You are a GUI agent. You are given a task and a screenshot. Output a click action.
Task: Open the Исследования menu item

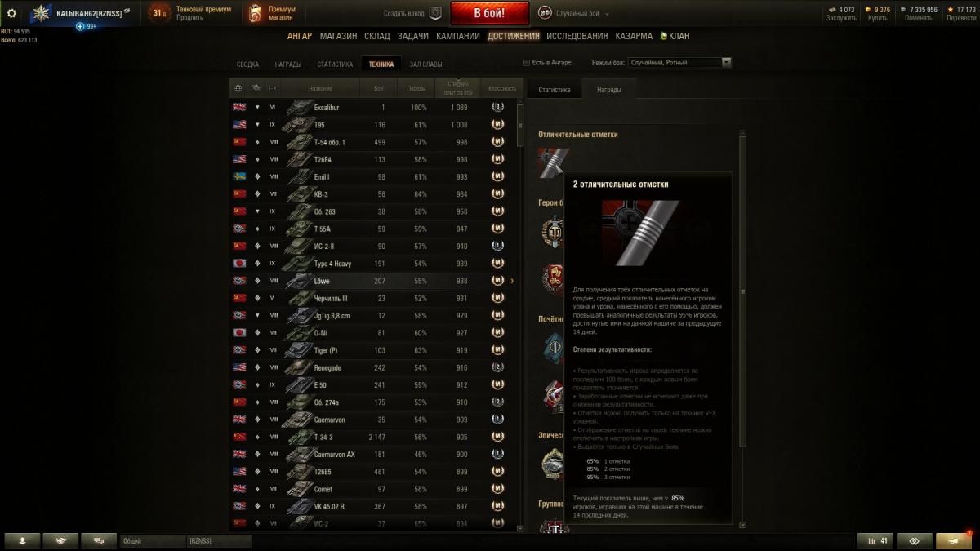pyautogui.click(x=577, y=36)
